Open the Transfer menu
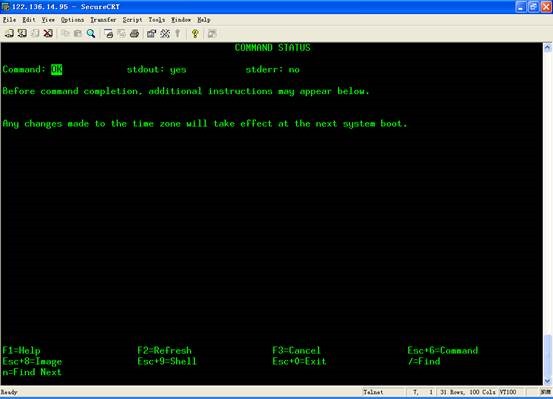 tap(103, 20)
